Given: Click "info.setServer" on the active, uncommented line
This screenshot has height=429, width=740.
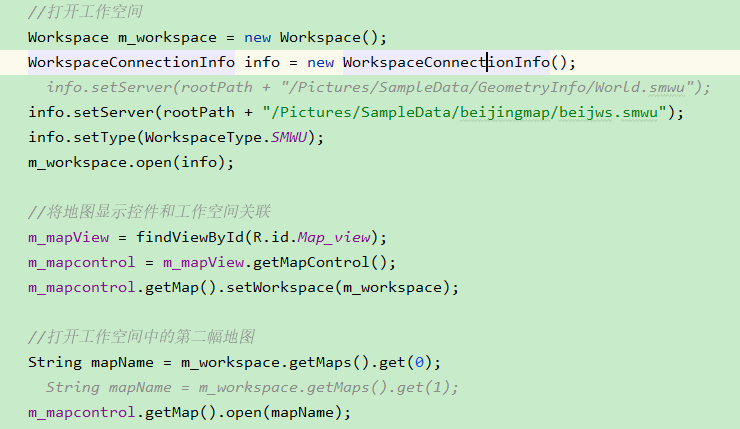Looking at the screenshot, I should coord(91,112).
